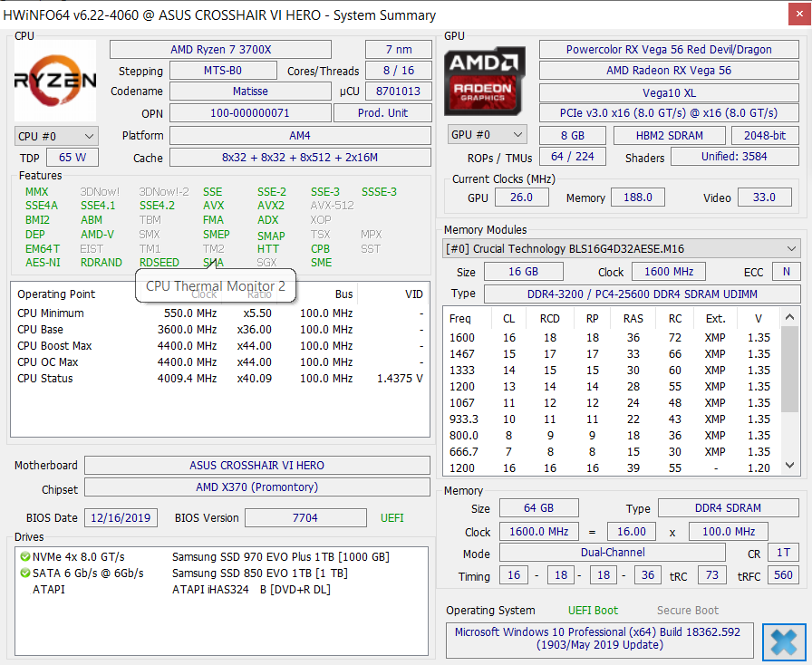The height and width of the screenshot is (665, 812).
Task: Select the MTS-B0 stepping value
Action: pos(223,71)
